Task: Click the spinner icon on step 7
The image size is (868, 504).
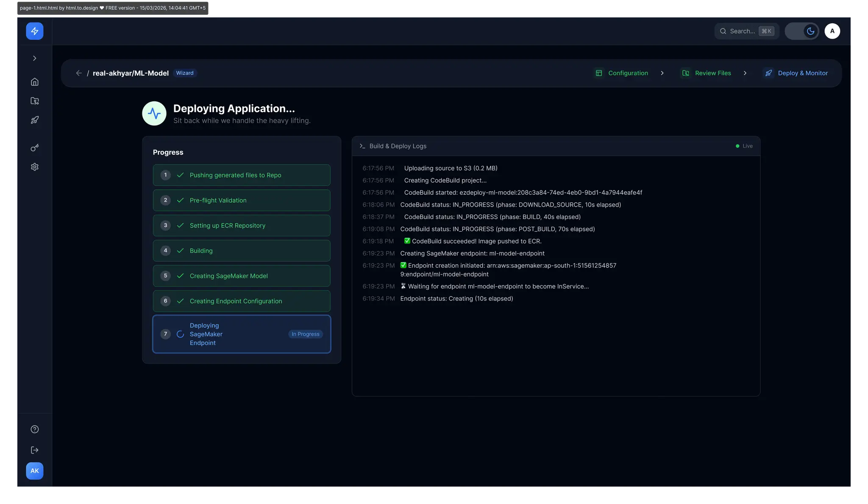Action: point(180,334)
